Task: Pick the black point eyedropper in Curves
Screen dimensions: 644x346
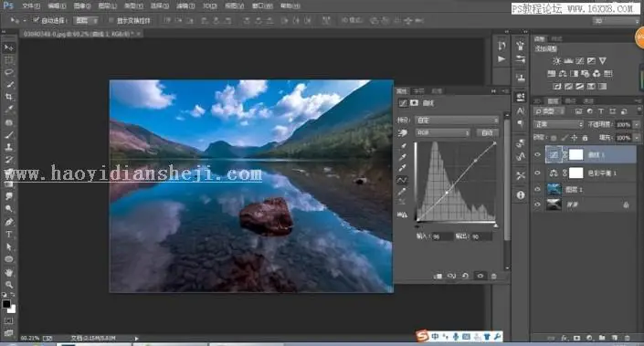Action: pyautogui.click(x=403, y=146)
